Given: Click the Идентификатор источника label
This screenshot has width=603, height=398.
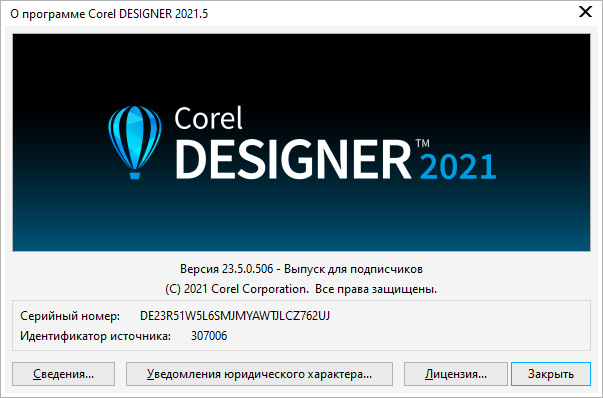Looking at the screenshot, I should [x=95, y=336].
